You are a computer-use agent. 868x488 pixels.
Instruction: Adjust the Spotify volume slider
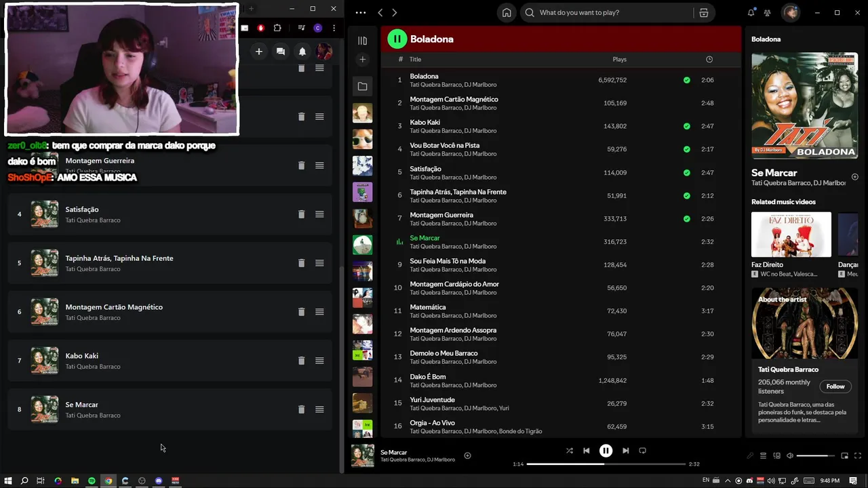[816, 456]
